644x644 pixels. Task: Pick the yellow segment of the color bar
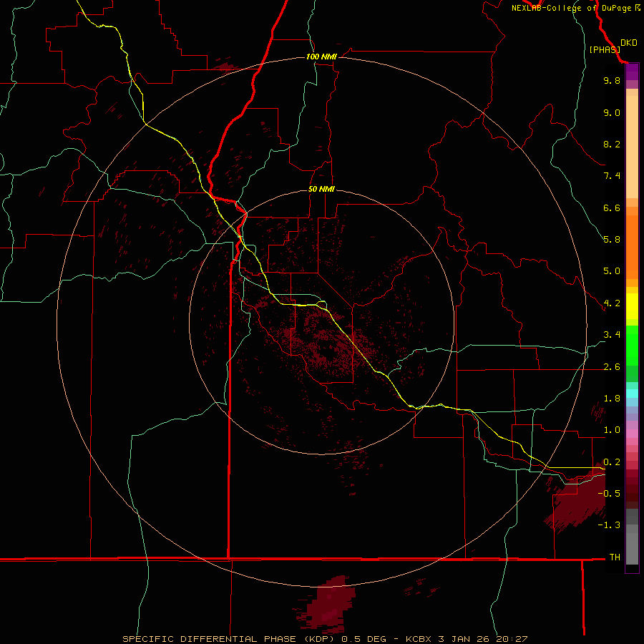point(632,306)
